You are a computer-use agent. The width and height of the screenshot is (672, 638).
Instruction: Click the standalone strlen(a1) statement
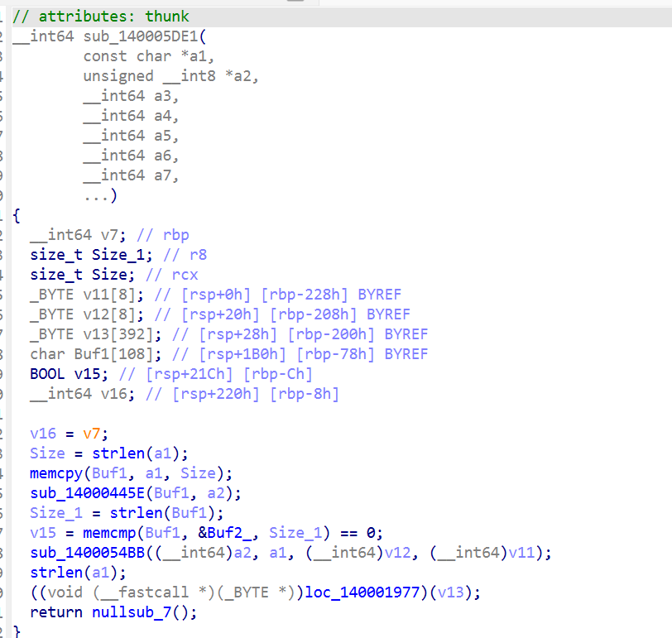click(78, 573)
